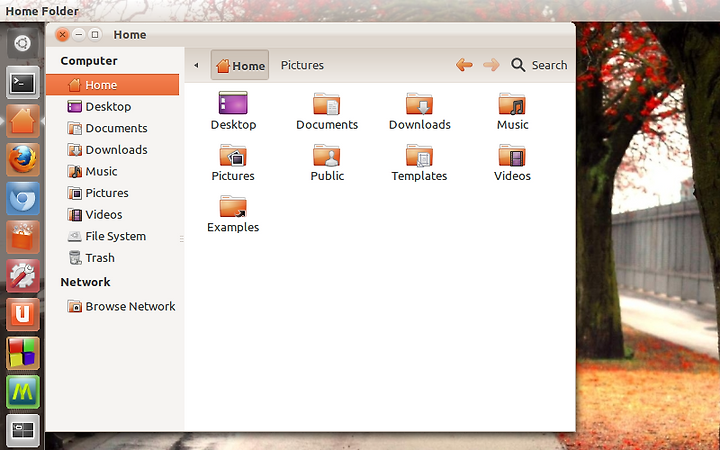Open the Documents folder icon in main pane

click(x=326, y=103)
